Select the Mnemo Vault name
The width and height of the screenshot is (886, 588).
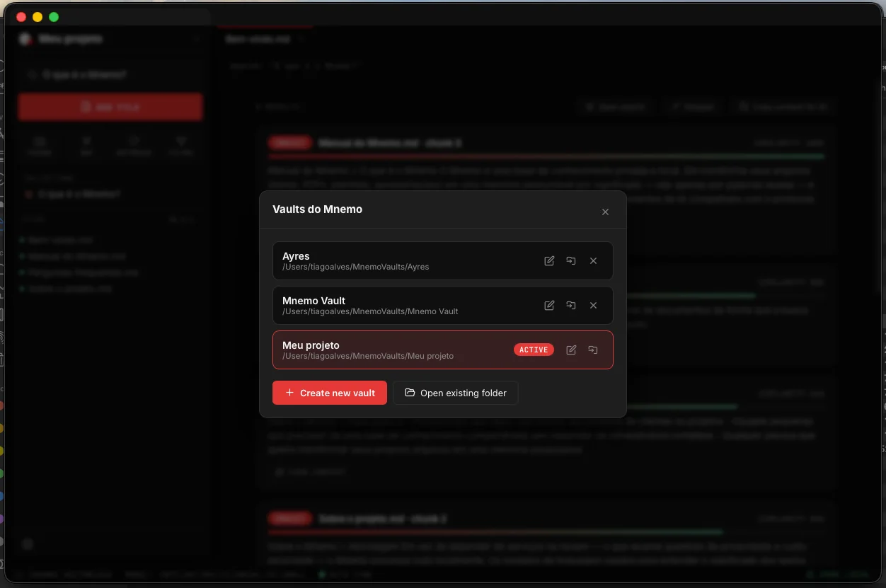pyautogui.click(x=313, y=301)
